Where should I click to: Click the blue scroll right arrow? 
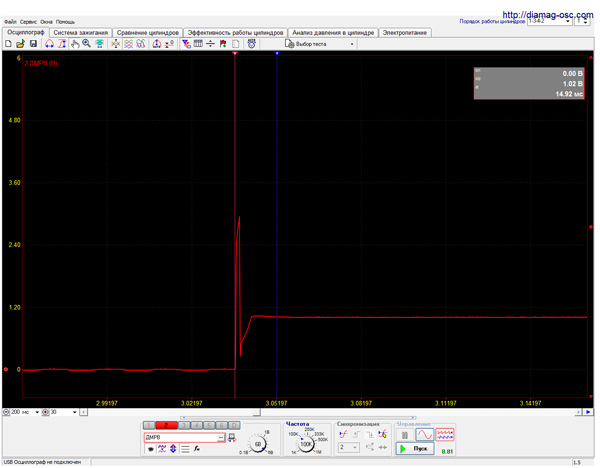pyautogui.click(x=588, y=412)
